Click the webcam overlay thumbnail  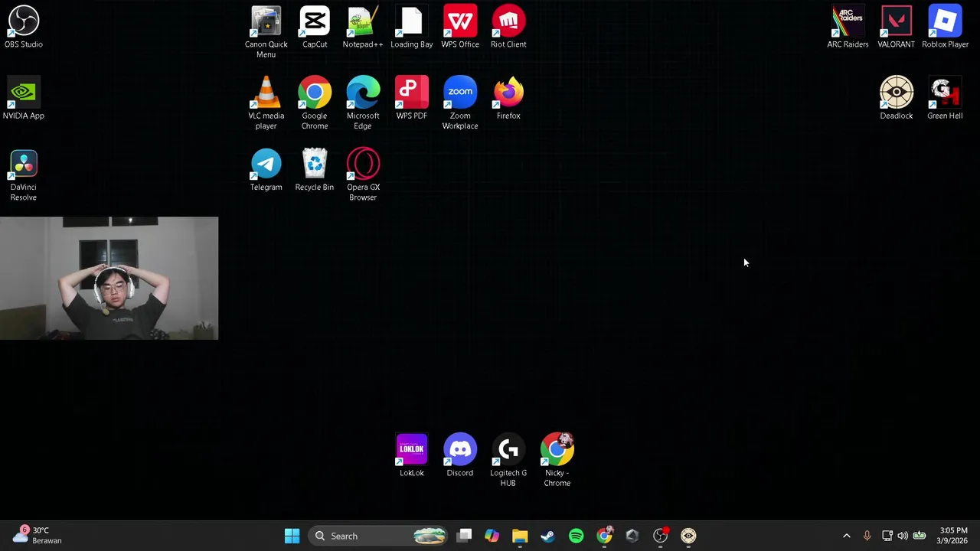109,278
